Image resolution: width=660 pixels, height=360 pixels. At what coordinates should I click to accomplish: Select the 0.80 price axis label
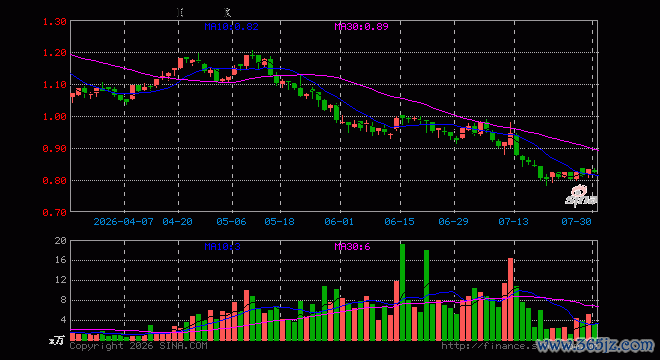tap(55, 181)
